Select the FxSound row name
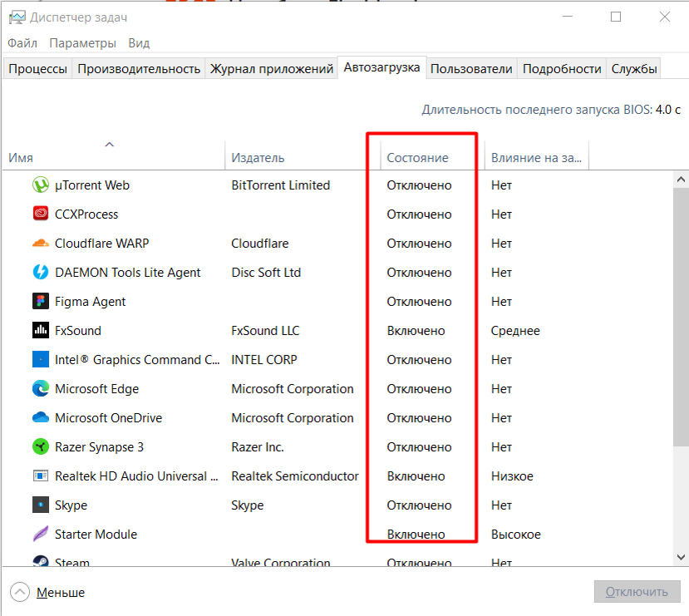The width and height of the screenshot is (689, 616). [x=78, y=331]
